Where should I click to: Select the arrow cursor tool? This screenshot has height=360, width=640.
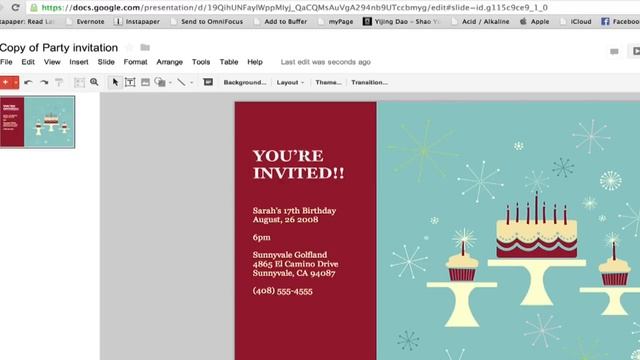pyautogui.click(x=115, y=82)
